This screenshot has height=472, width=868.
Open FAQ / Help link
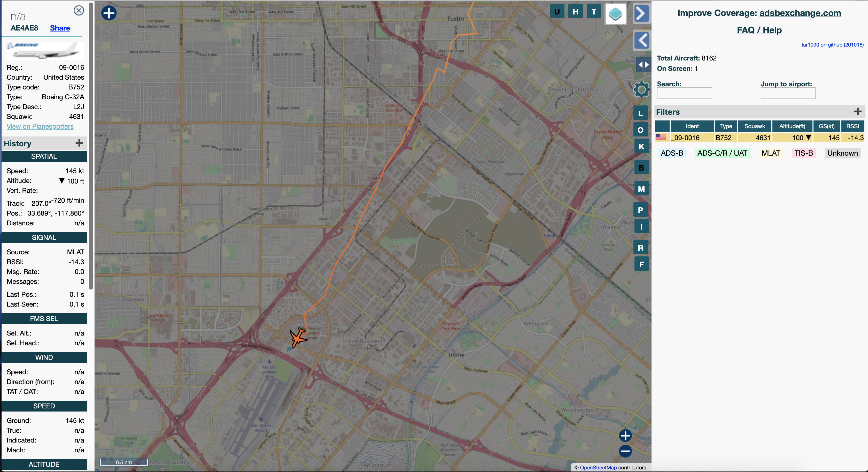(759, 30)
